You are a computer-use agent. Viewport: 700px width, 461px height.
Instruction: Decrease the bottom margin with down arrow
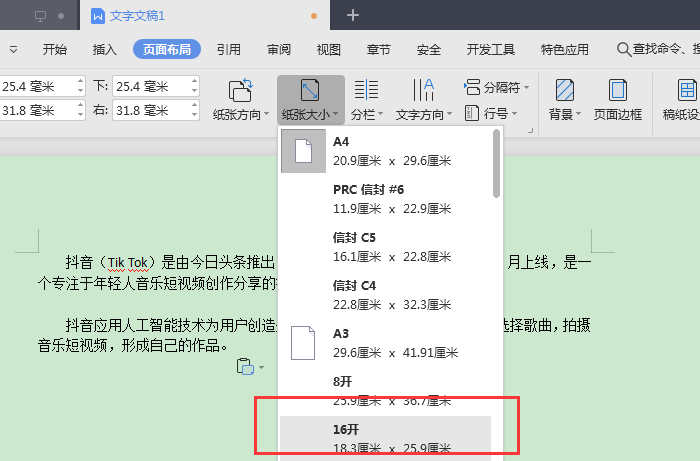click(194, 91)
